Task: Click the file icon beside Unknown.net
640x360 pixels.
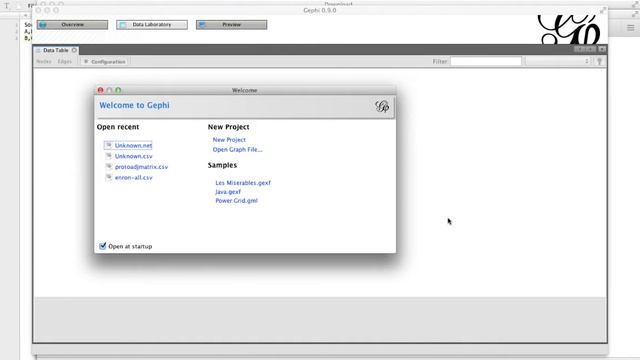Action: (x=109, y=145)
